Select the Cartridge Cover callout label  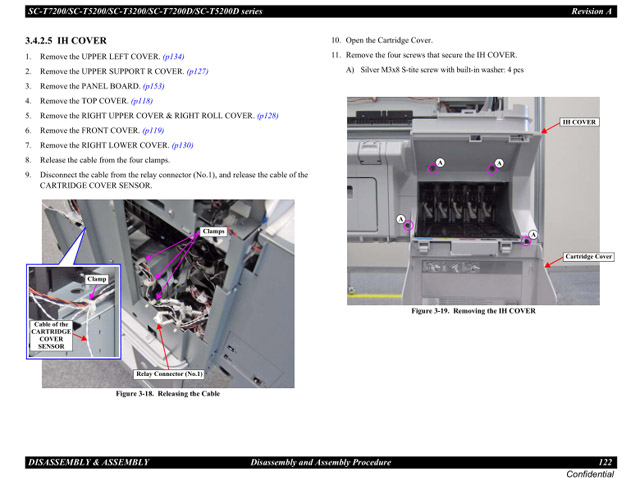click(588, 257)
